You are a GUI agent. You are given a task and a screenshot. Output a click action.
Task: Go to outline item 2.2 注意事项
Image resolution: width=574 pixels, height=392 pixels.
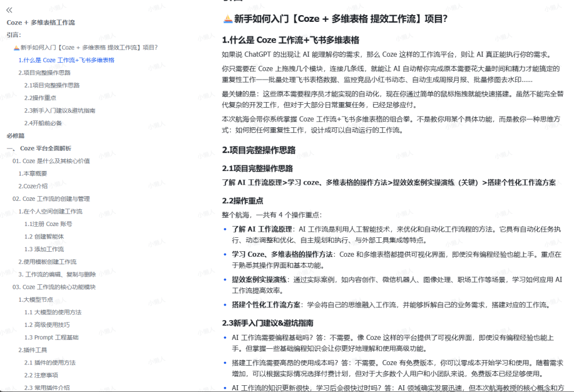[x=41, y=376]
